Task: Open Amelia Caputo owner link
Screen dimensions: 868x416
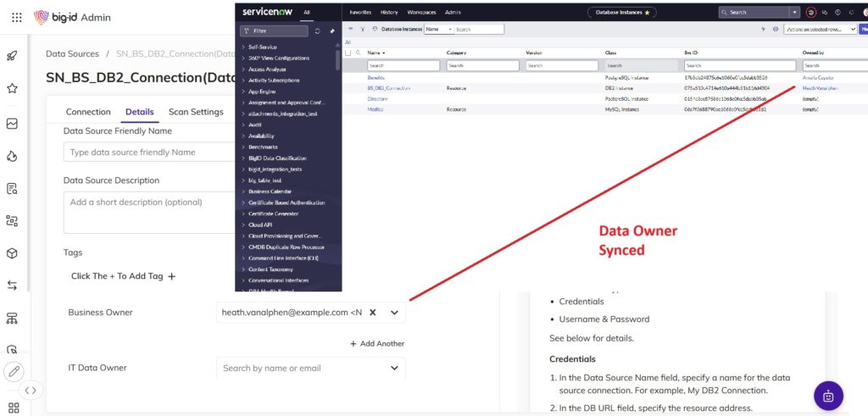Action: pyautogui.click(x=818, y=78)
